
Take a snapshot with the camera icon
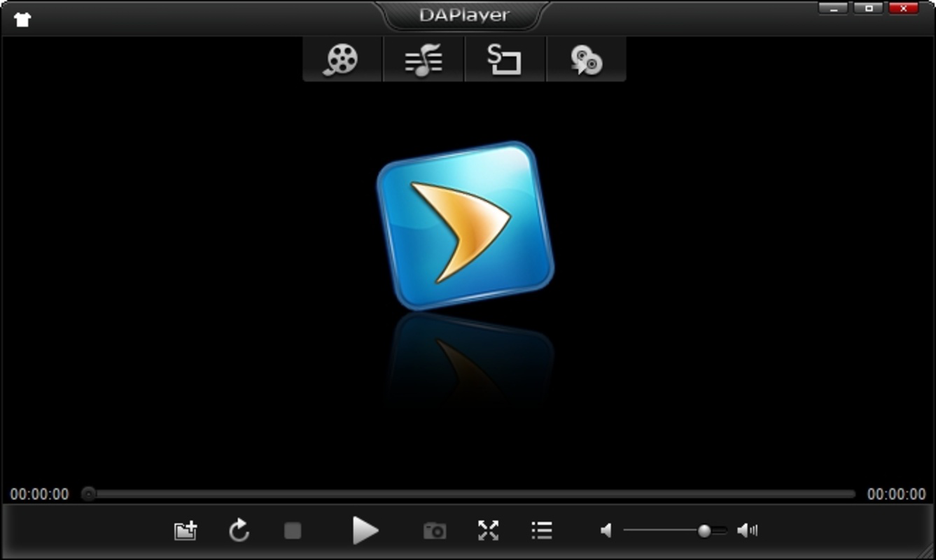coord(434,531)
